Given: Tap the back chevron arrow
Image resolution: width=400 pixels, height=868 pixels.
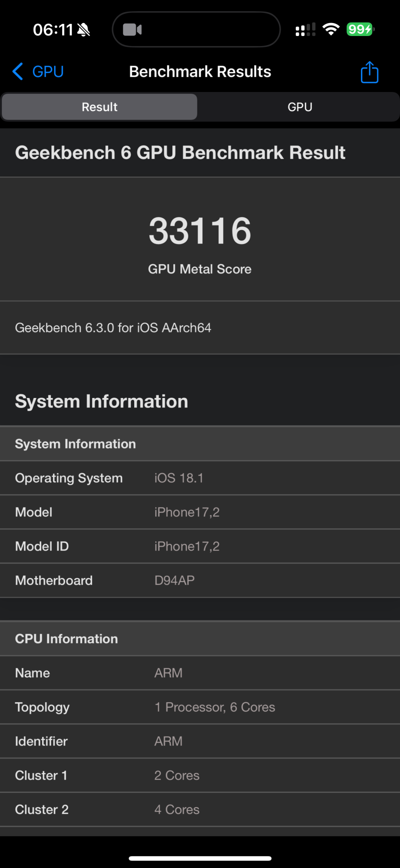Looking at the screenshot, I should coord(18,72).
